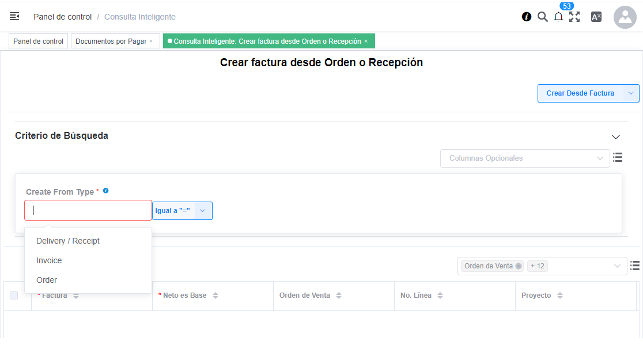Screen dimensions: 643x364
Task: Expand the Igual a operator dropdown
Action: click(202, 211)
